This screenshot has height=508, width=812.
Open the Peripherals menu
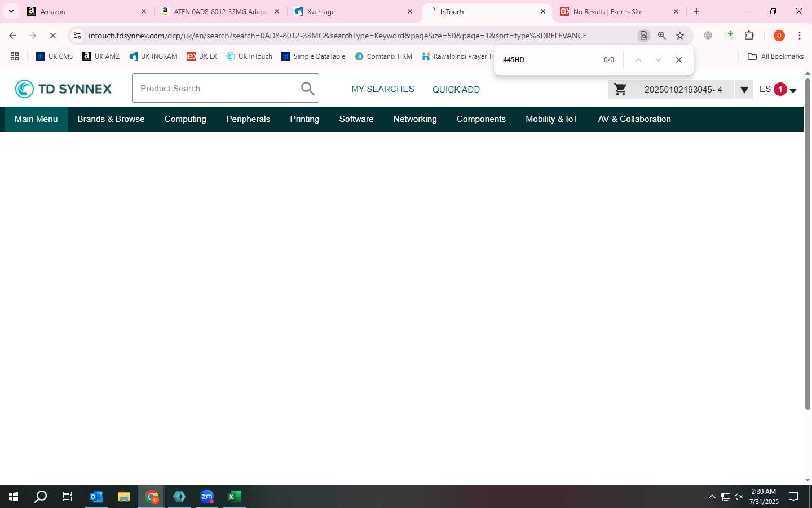[248, 119]
